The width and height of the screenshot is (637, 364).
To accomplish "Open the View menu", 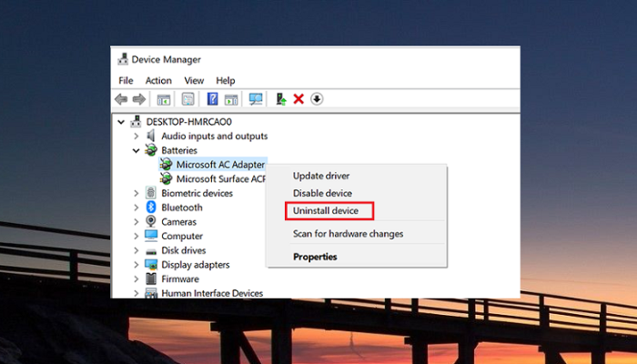I will [x=194, y=80].
